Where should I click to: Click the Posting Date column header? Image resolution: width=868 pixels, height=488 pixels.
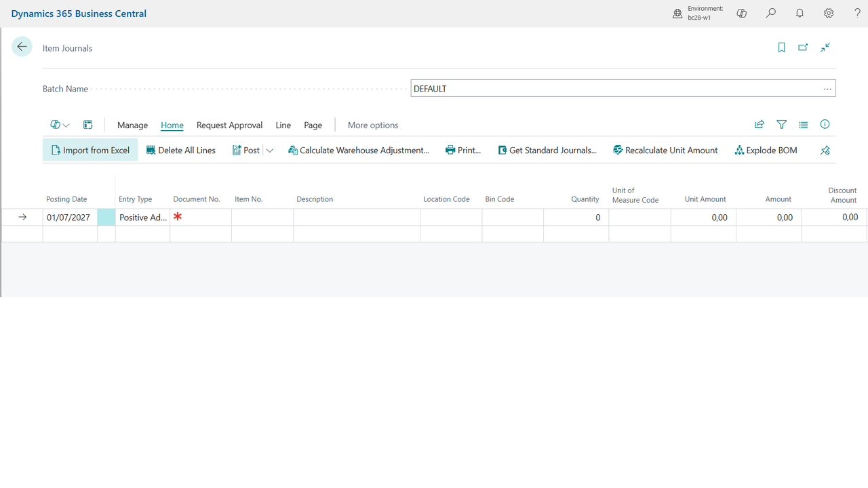click(66, 199)
